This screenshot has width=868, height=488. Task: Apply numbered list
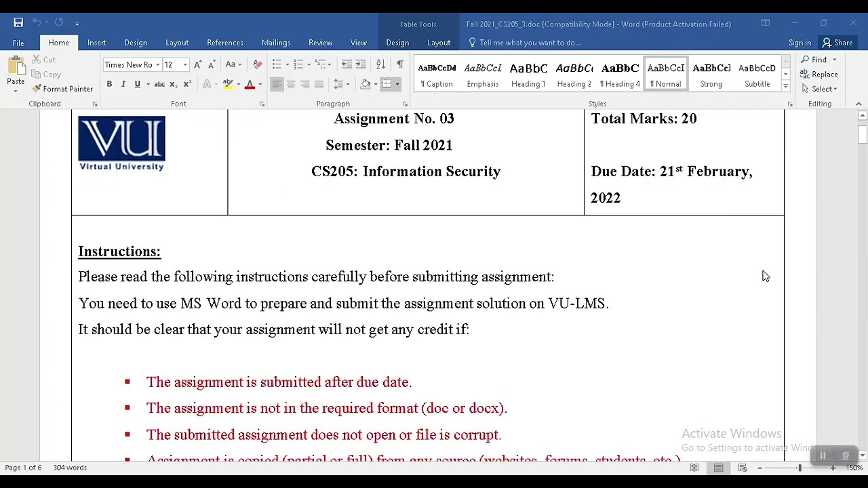[x=298, y=65]
